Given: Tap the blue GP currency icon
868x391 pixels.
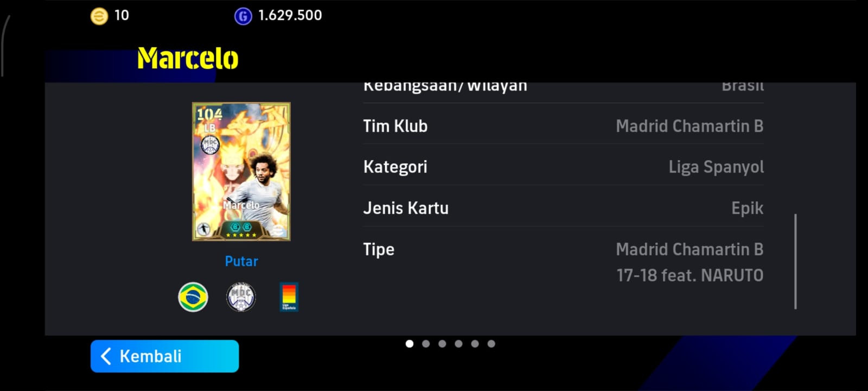Looking at the screenshot, I should pos(243,16).
